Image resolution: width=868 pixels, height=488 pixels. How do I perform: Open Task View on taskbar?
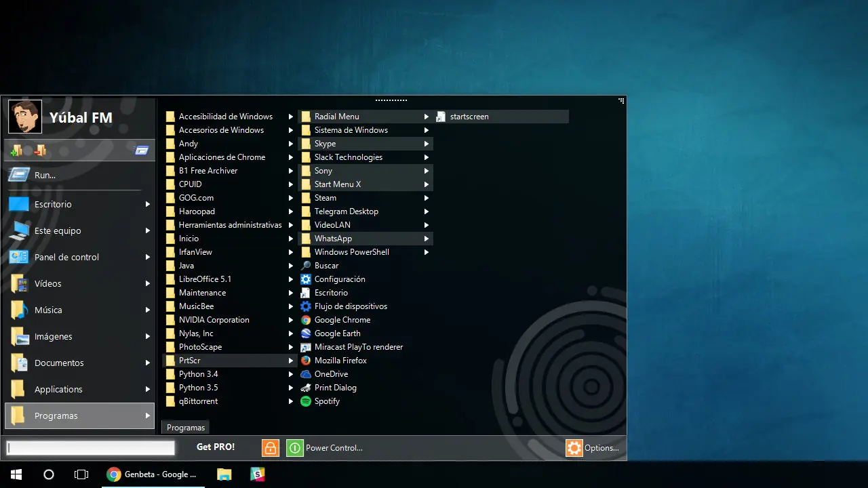tap(81, 474)
